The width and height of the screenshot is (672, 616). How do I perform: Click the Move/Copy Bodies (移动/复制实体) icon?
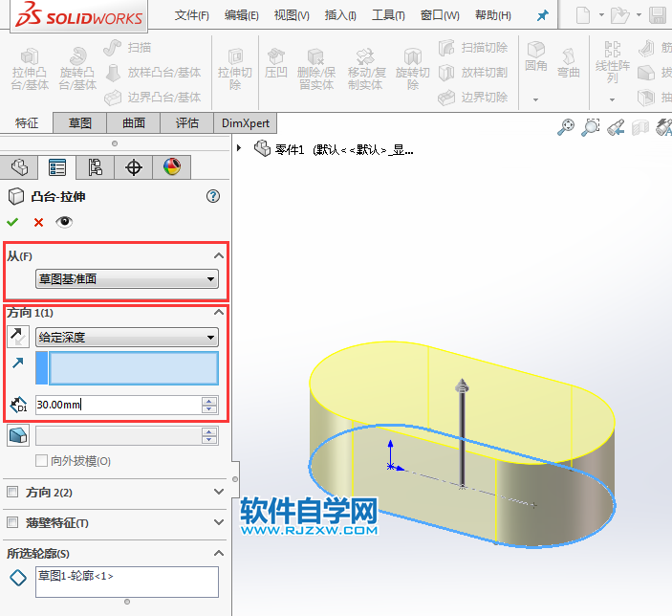(365, 56)
